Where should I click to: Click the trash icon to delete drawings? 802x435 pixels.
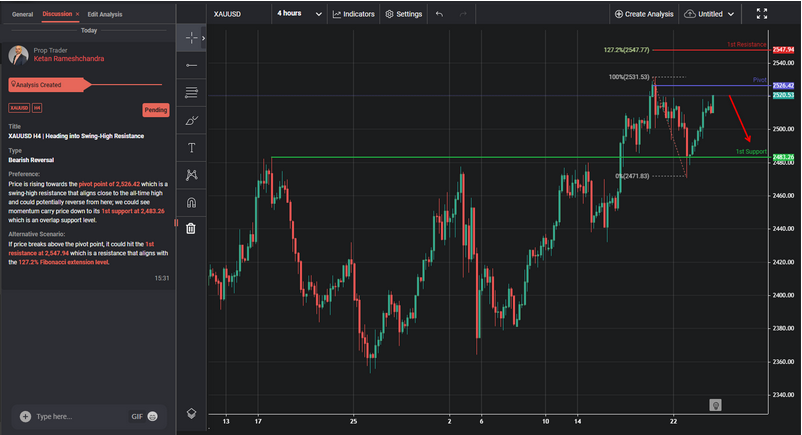191,228
